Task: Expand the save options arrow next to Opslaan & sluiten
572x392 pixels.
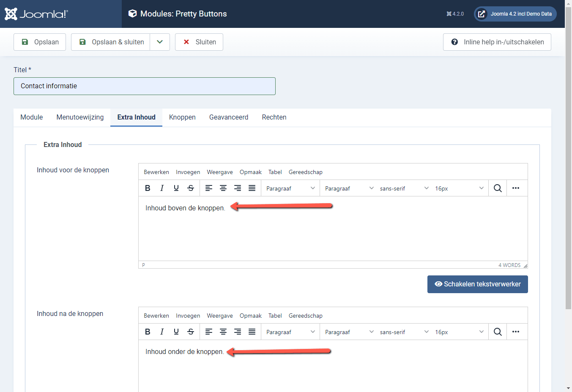Action: (x=160, y=42)
